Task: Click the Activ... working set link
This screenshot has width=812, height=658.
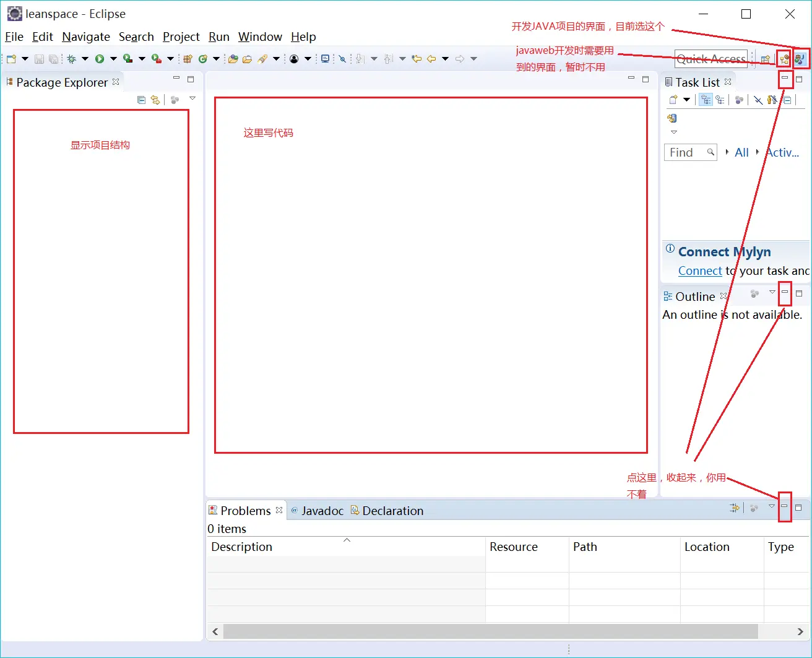Action: point(783,152)
